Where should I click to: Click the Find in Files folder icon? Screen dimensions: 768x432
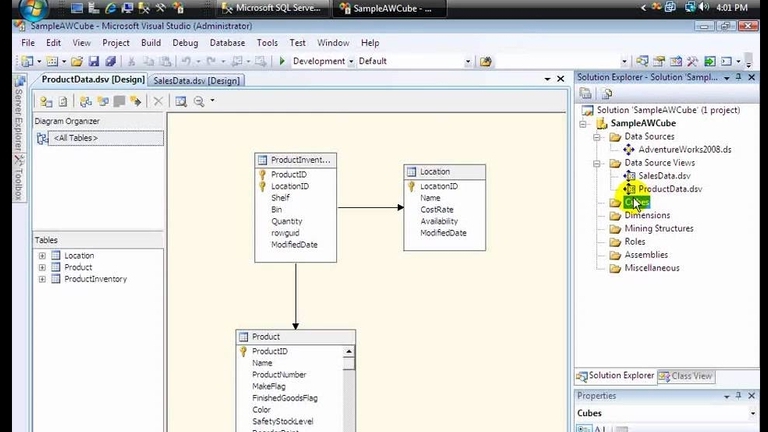485,61
